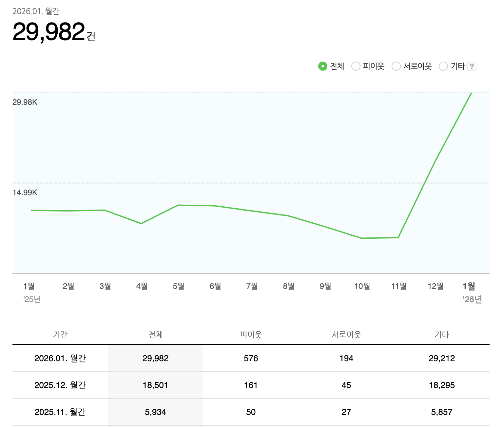Choose the 서로이웃 filter option
504x427 pixels.
click(x=396, y=66)
